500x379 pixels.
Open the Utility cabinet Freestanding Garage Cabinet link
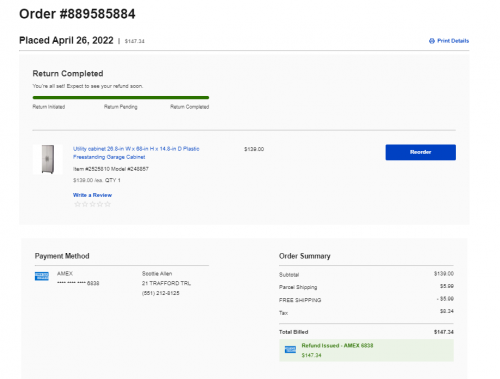[136, 153]
